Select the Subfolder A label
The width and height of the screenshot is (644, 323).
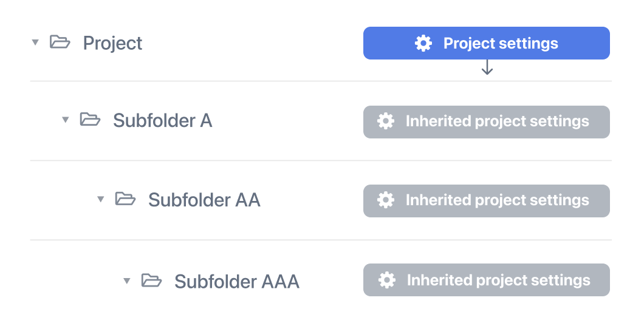coord(163,121)
